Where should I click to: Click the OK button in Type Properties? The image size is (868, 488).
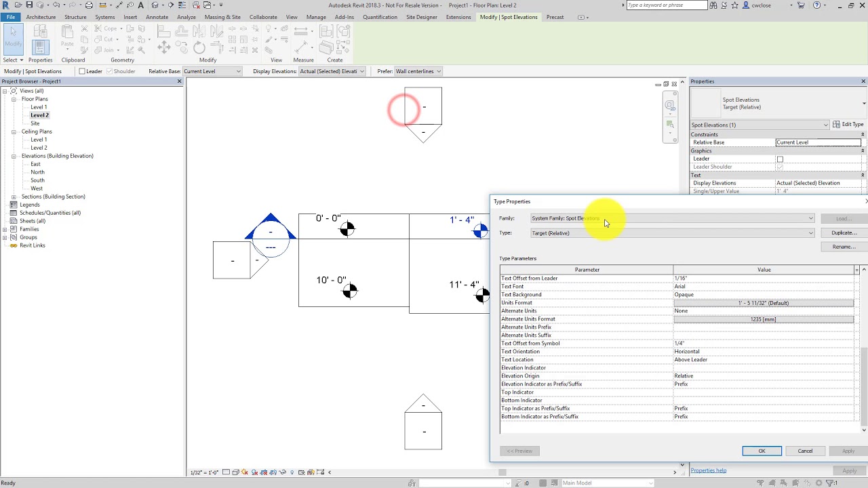pos(762,451)
